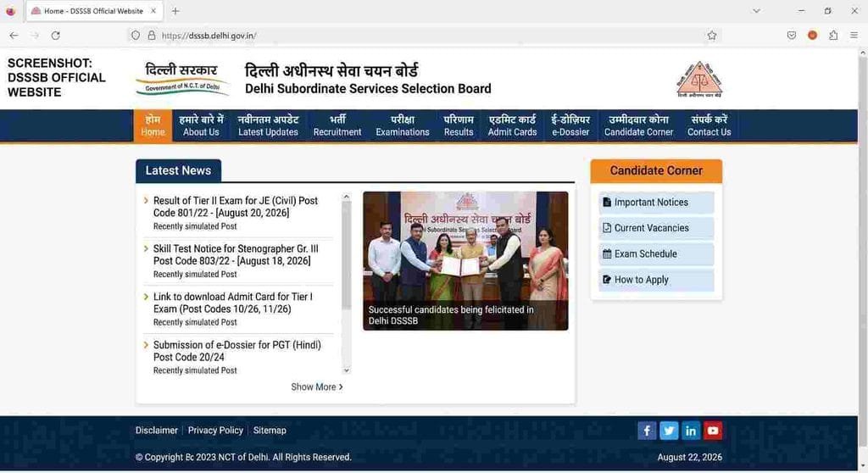Screen dimensions: 868x473
Task: Click the browser forward arrow
Action: 35,36
